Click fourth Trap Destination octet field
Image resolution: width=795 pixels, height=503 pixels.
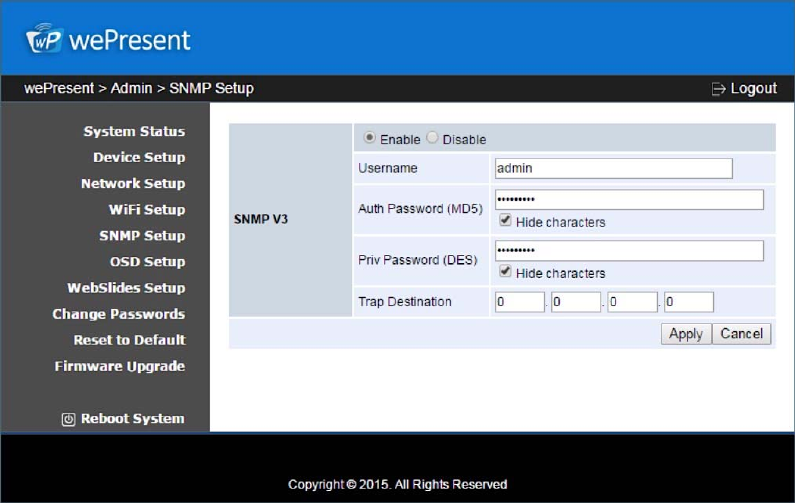pos(689,302)
